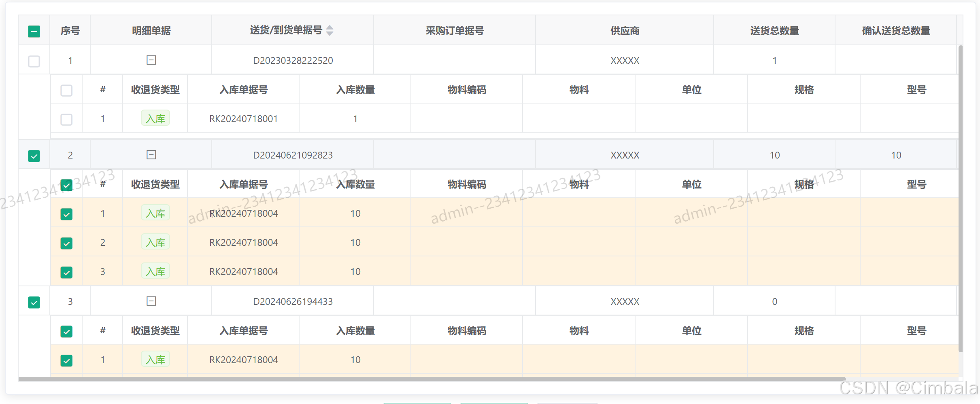Viewport: 980px width, 404px height.
Task: Click RK20240718004 in sub-row 2
Action: pyautogui.click(x=243, y=243)
